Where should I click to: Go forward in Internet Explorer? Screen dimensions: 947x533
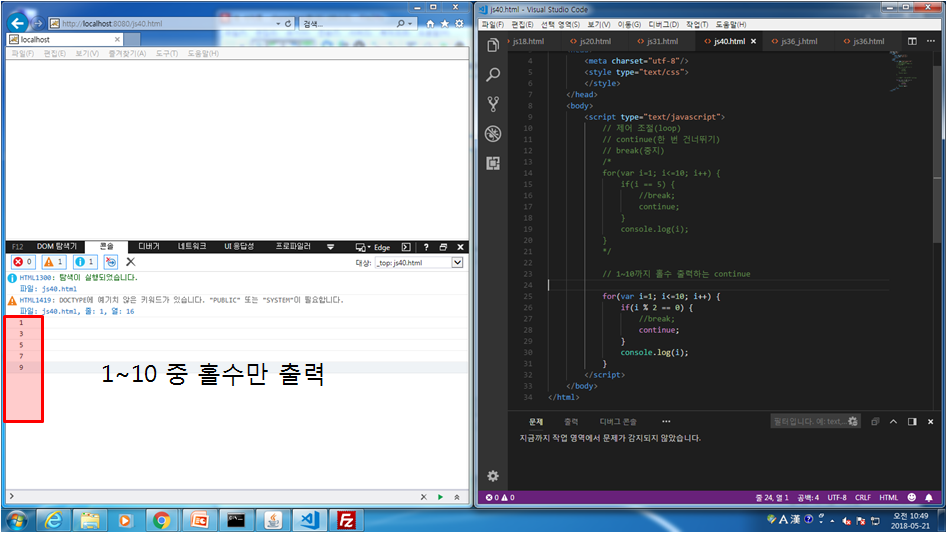pyautogui.click(x=37, y=24)
